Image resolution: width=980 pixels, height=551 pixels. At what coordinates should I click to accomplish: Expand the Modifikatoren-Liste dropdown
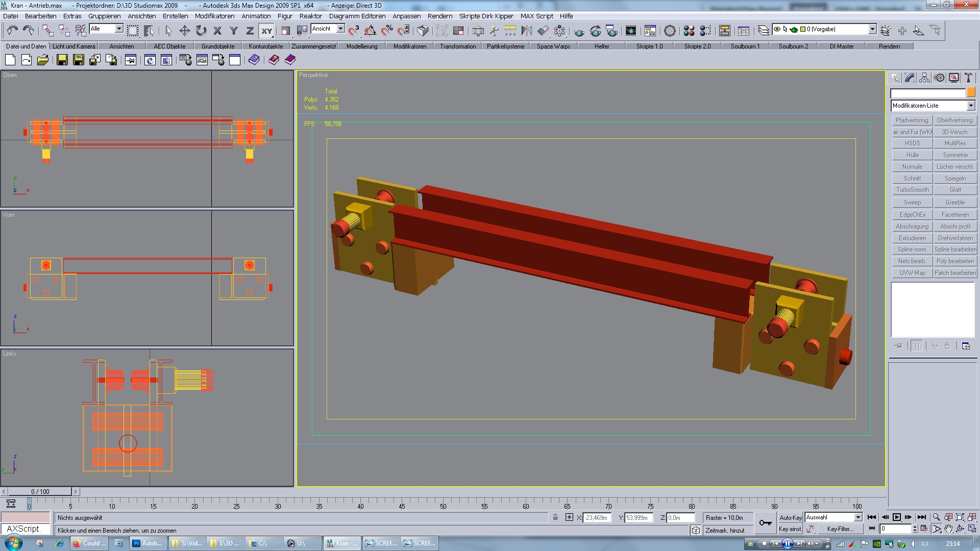[971, 106]
